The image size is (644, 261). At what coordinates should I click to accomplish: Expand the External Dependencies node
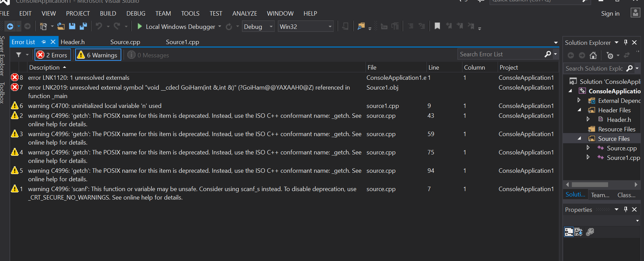click(x=579, y=100)
